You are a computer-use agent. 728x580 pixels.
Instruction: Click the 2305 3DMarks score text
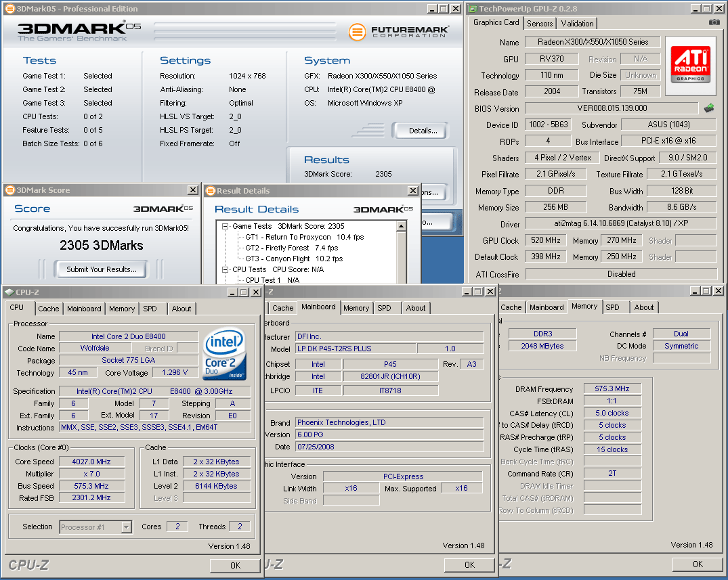click(x=101, y=246)
